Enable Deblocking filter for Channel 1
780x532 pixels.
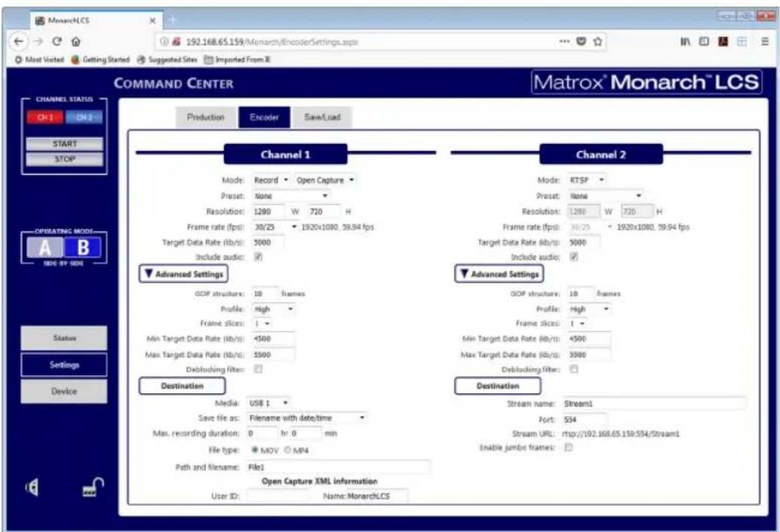tap(258, 369)
